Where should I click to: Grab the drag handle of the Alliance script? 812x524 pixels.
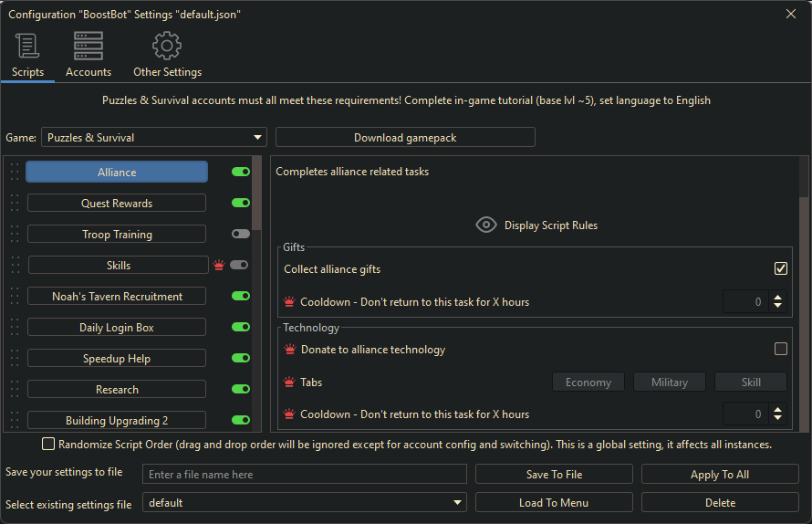tap(15, 172)
